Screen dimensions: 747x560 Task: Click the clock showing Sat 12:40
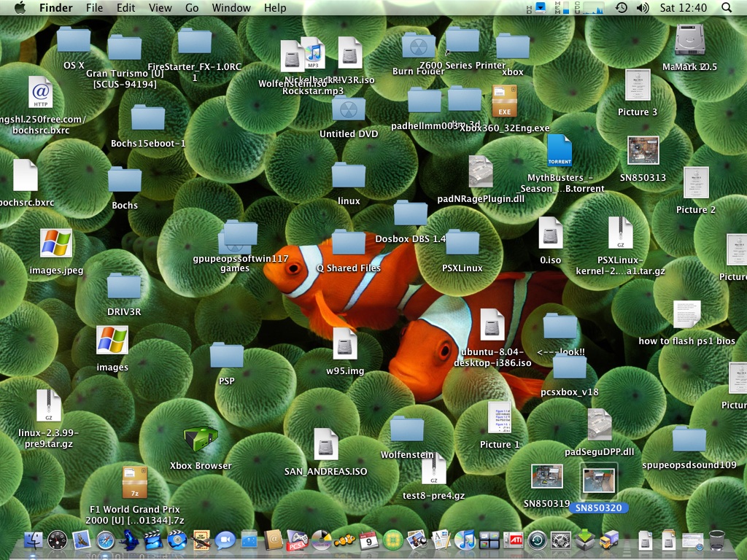(x=683, y=8)
